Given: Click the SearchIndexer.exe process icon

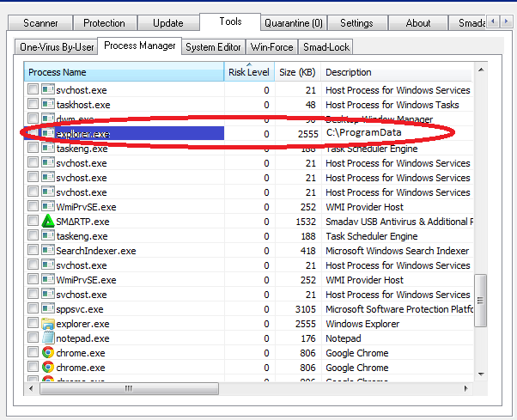Looking at the screenshot, I should (x=48, y=251).
